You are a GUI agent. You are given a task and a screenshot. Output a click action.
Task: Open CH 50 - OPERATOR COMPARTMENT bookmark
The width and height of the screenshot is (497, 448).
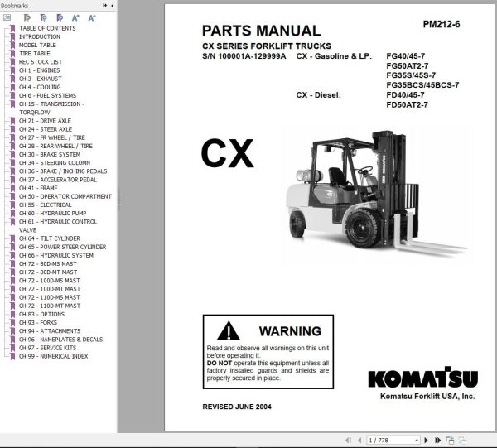coord(65,196)
